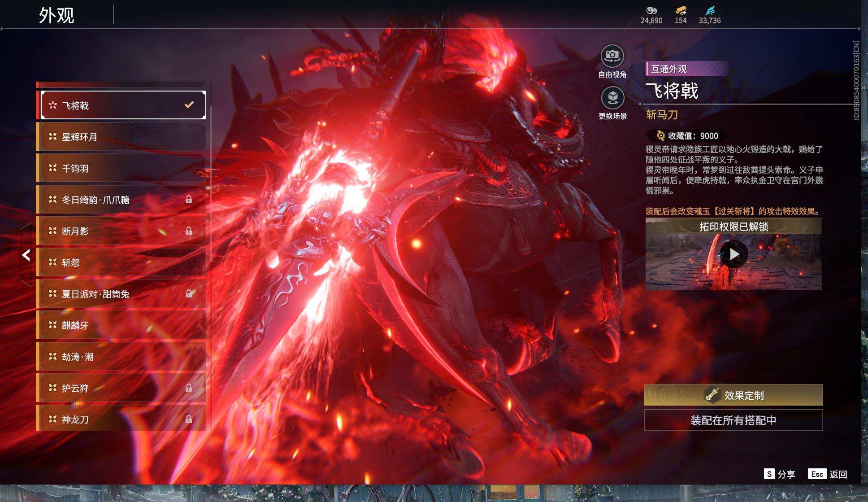
Task: Select the 斩怨 skin entry
Action: (x=122, y=262)
